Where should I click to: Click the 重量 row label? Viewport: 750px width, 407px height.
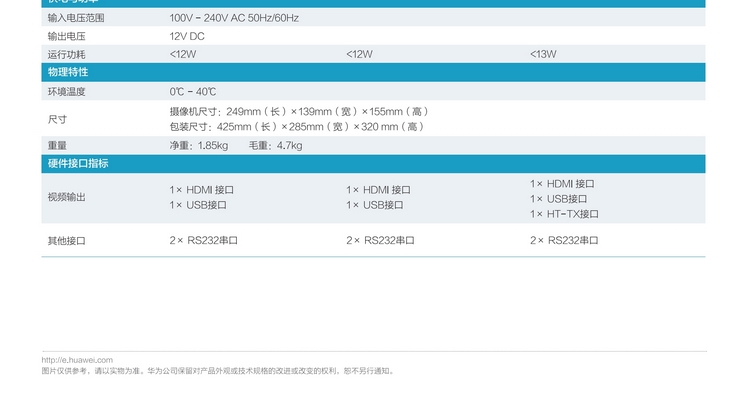[57, 145]
